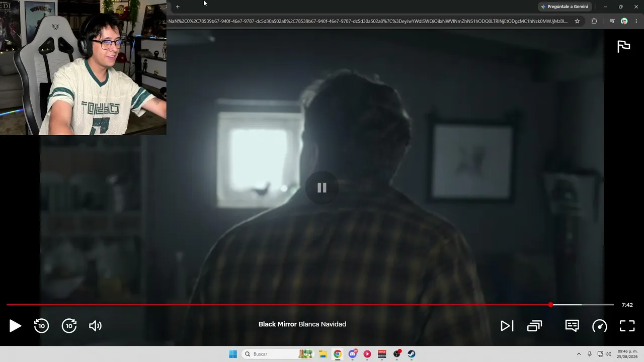
Task: Click the play button in the player bar
Action: [15, 326]
